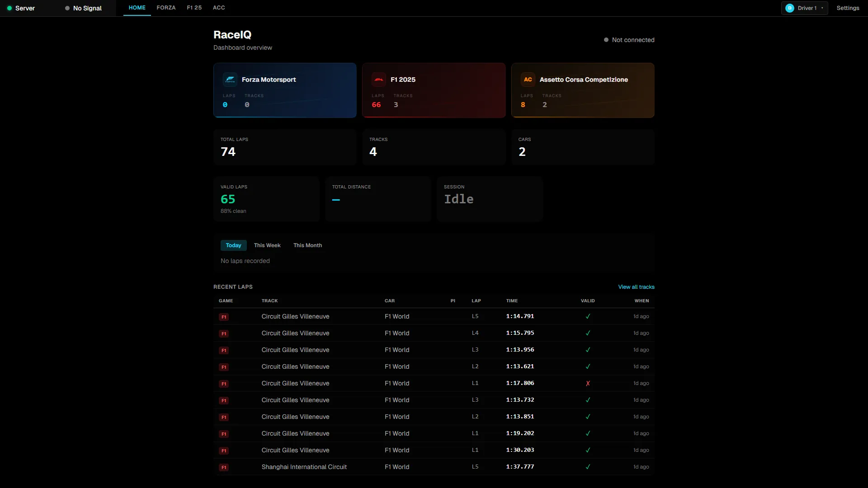This screenshot has height=488, width=868.
Task: Click the Forza Motorsport logo icon
Action: click(230, 80)
